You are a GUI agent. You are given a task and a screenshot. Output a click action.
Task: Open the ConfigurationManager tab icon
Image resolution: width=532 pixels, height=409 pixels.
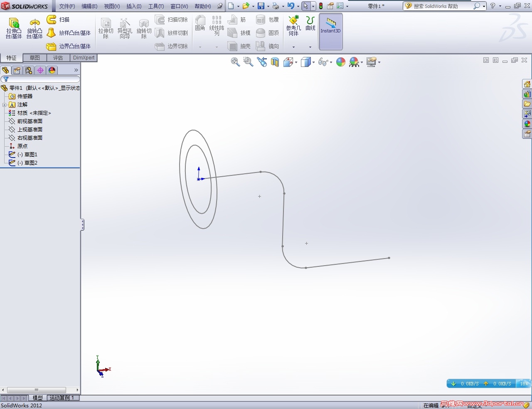point(29,70)
